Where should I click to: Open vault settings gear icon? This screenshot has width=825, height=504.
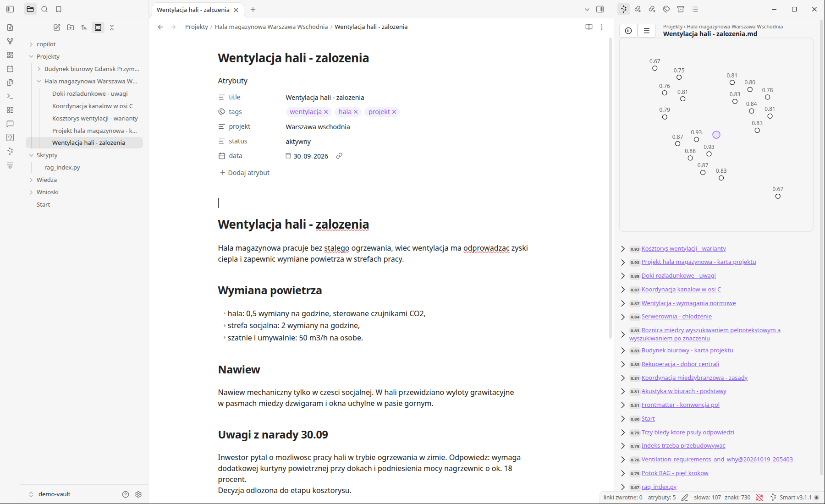138,494
